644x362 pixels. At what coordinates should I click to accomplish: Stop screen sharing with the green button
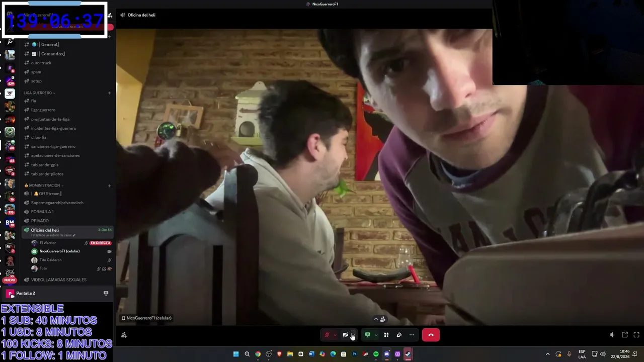(x=367, y=335)
